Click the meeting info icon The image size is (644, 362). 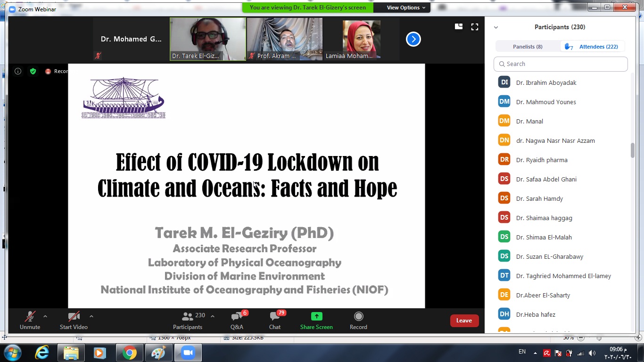click(x=18, y=71)
